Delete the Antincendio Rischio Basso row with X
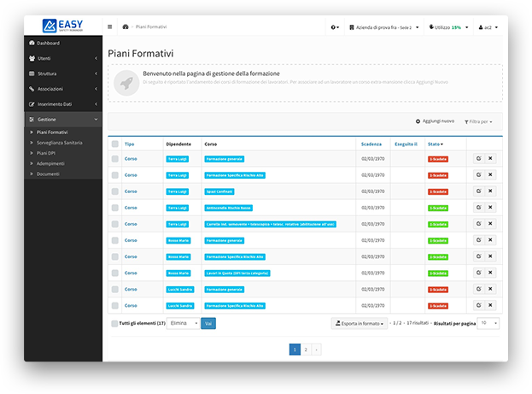 click(490, 207)
